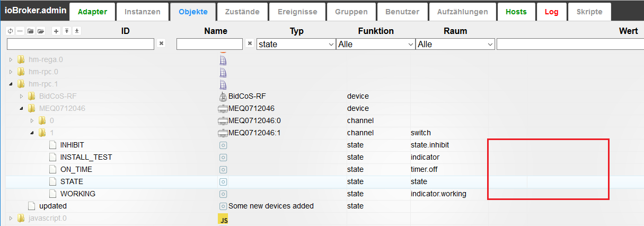The image size is (644, 226).
Task: Open the Raum filter dropdown
Action: tap(455, 45)
